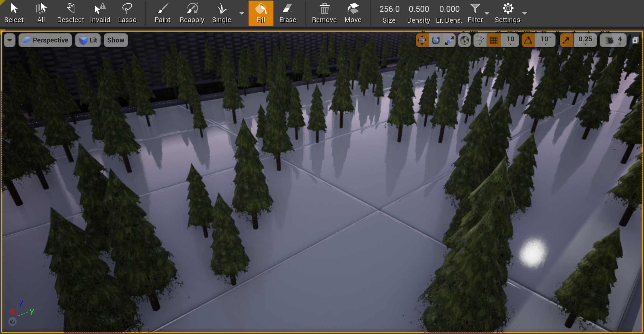Select the Erase foliage tool
This screenshot has width=644, height=334.
(x=288, y=13)
